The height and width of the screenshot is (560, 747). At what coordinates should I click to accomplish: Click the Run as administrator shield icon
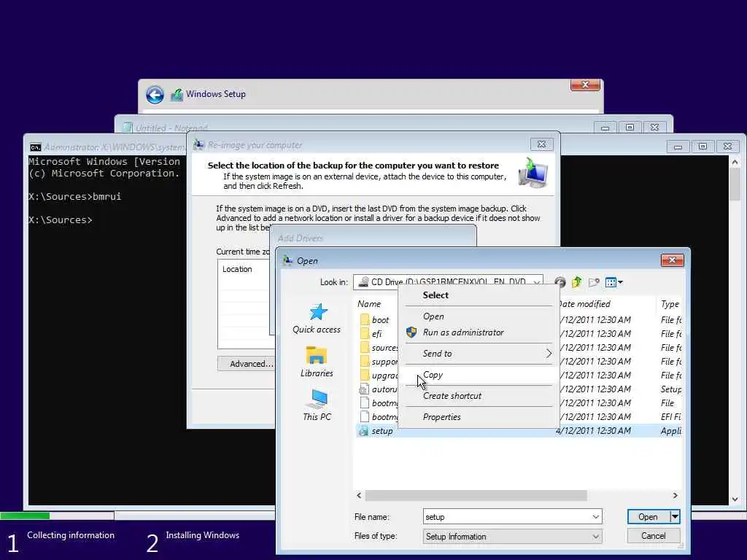(x=411, y=332)
